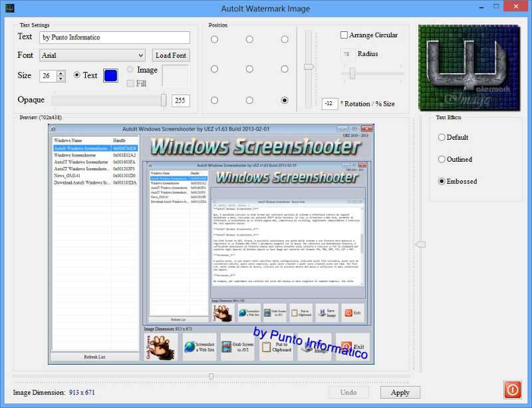Select the Embossed text effect
The image size is (532, 408).
(442, 181)
